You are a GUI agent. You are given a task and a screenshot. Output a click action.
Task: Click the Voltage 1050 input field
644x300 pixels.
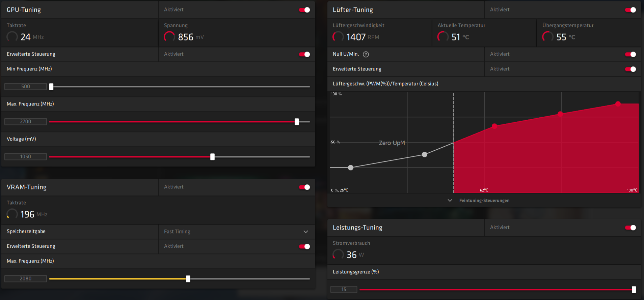26,157
